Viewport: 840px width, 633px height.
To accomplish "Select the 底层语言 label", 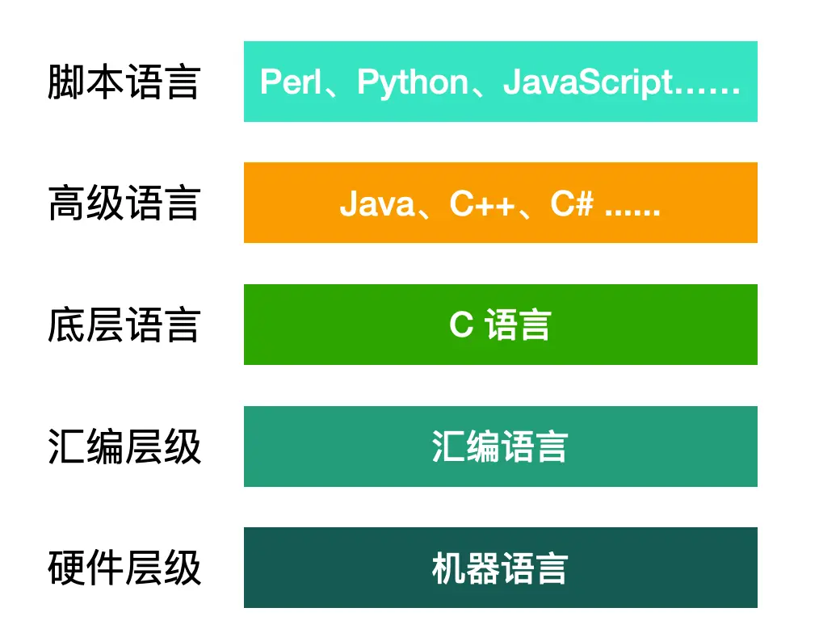I will coord(124,325).
